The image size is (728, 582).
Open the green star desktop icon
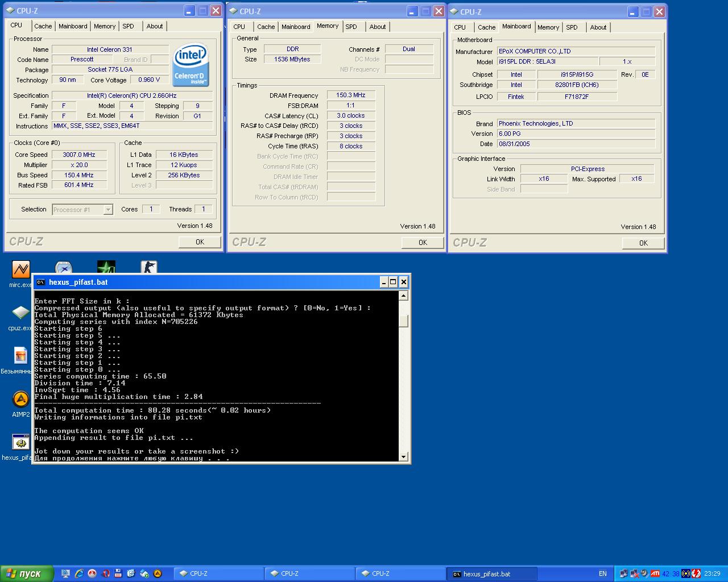click(106, 267)
